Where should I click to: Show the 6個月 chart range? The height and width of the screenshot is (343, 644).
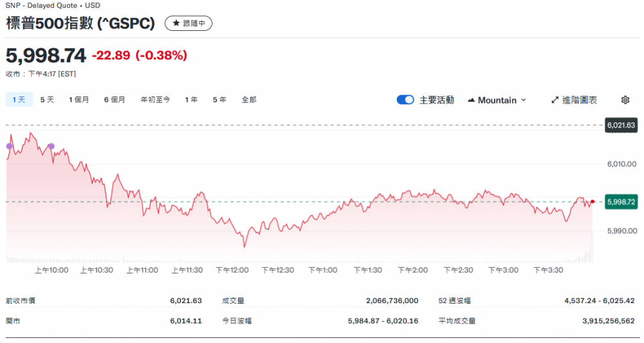click(x=115, y=100)
